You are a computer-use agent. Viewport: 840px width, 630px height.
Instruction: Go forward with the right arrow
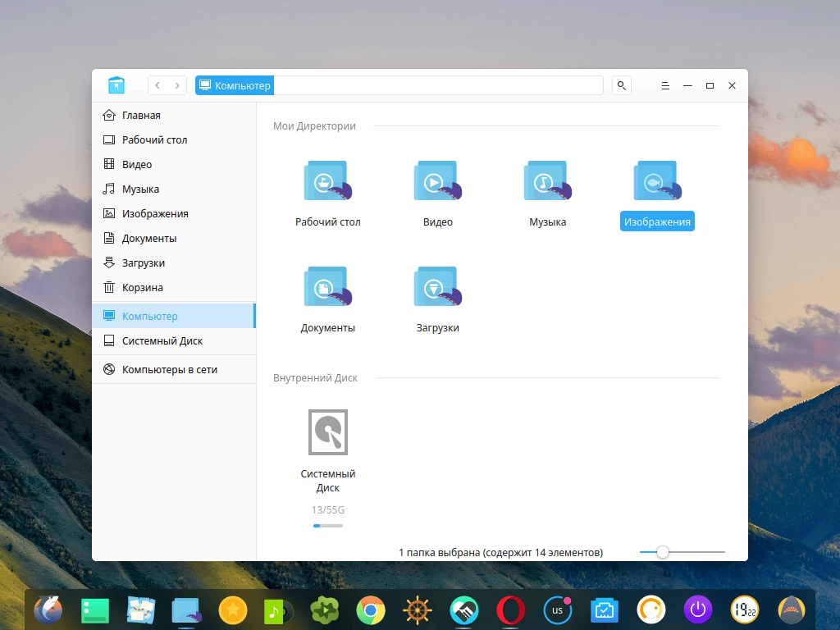[177, 85]
